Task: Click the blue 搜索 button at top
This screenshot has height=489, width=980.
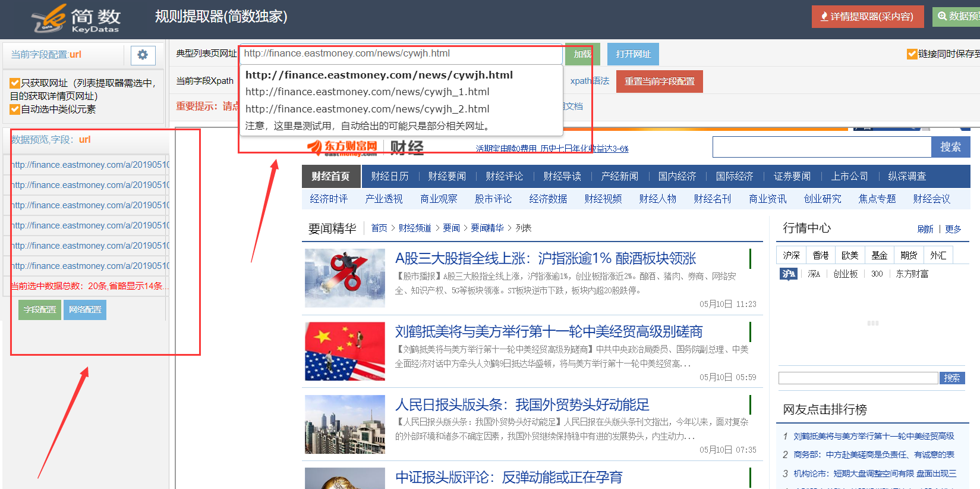Action: click(950, 147)
